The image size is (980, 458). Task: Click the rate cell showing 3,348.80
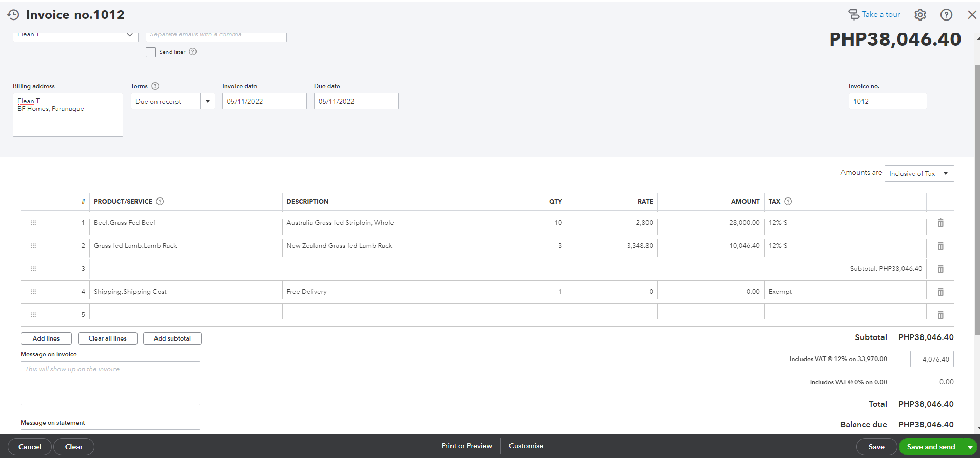click(x=612, y=246)
